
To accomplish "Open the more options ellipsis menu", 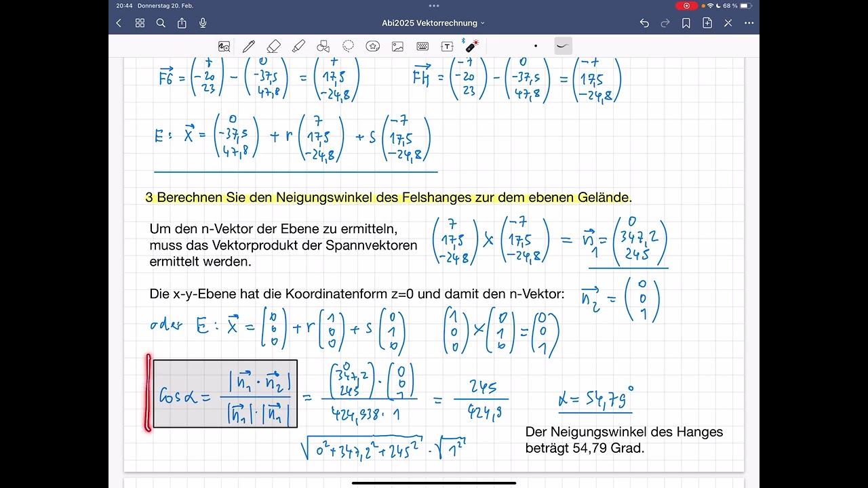I will [749, 23].
